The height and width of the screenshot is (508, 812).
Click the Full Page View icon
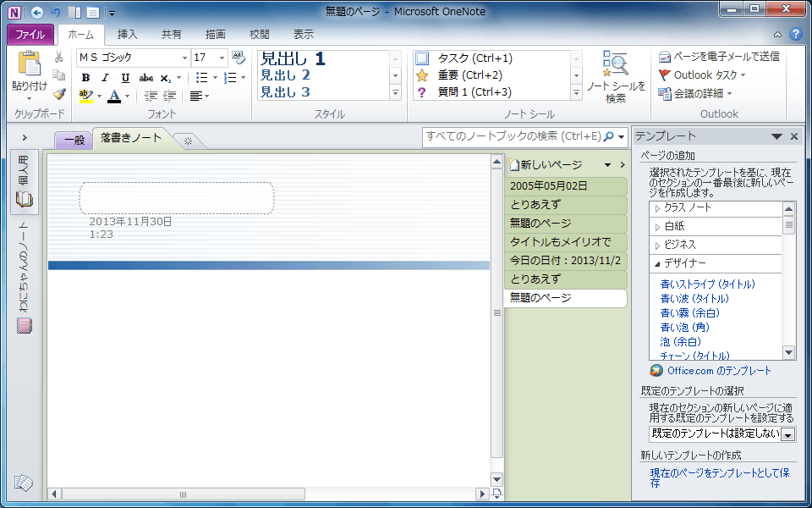click(93, 13)
